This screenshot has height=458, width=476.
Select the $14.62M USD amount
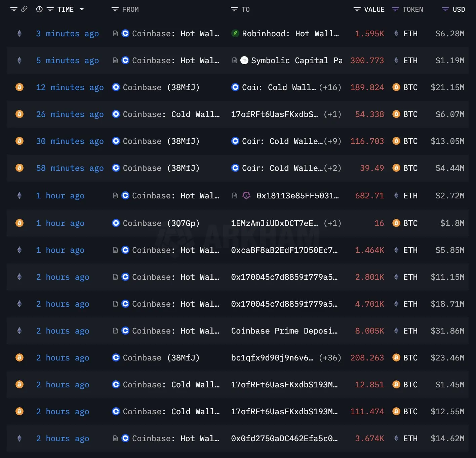447,438
